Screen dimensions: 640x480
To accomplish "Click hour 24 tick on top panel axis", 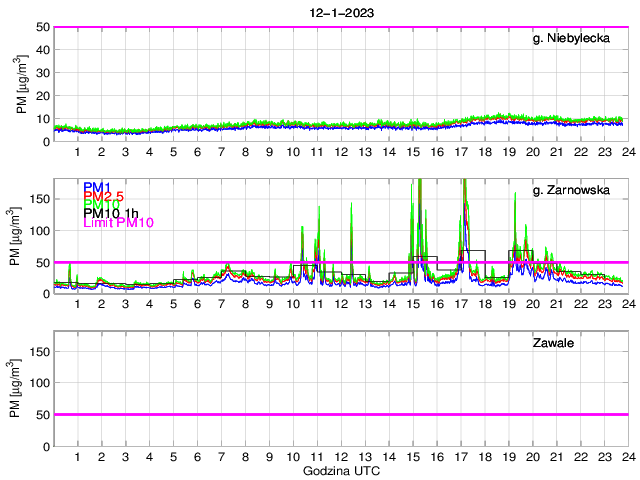I will click(x=627, y=152).
